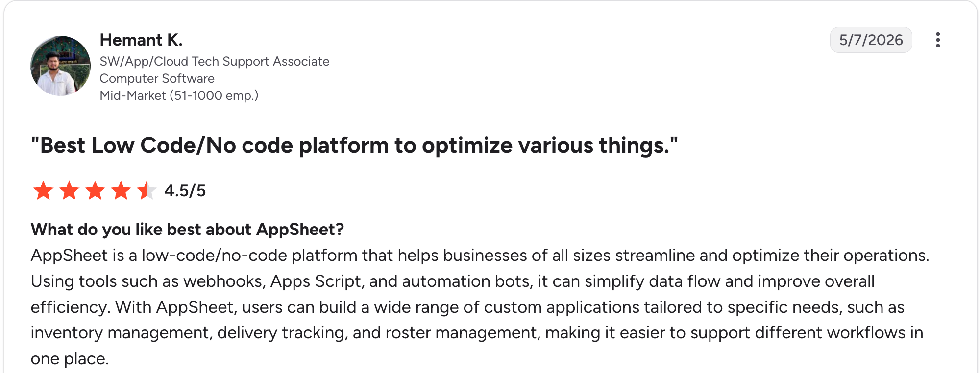Viewport: 980px width, 373px height.
Task: Click the 'What do you like best about AppSheet?' heading
Action: point(187,229)
